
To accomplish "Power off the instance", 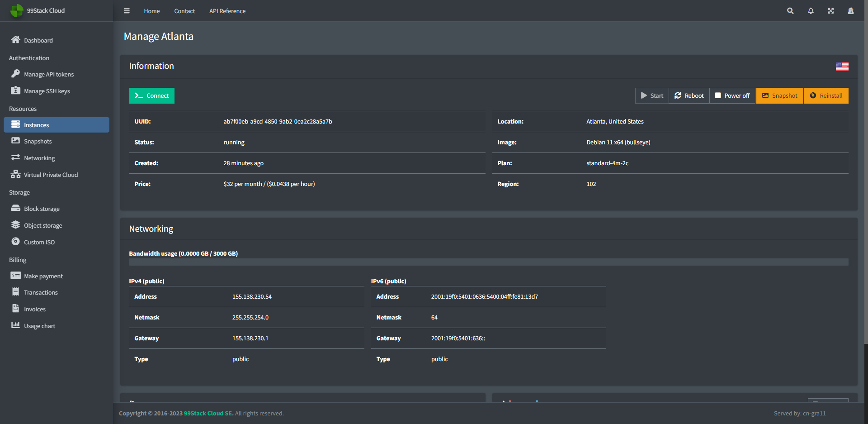I will point(732,95).
